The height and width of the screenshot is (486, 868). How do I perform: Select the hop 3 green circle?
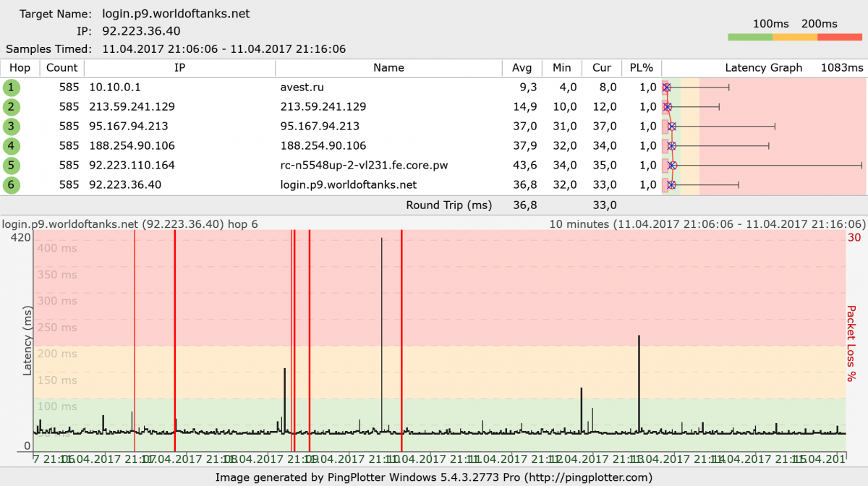pos(11,127)
